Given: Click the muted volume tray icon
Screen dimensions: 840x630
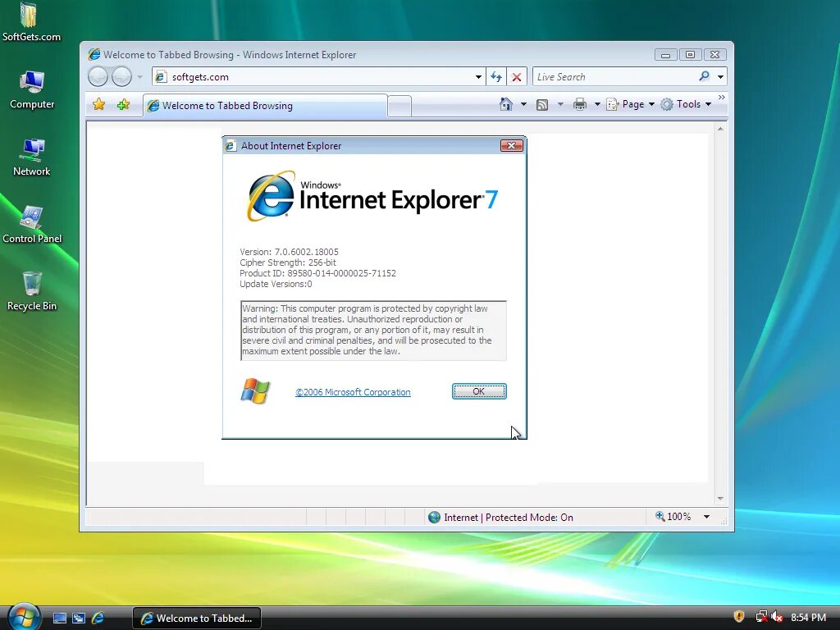Looking at the screenshot, I should 777,617.
